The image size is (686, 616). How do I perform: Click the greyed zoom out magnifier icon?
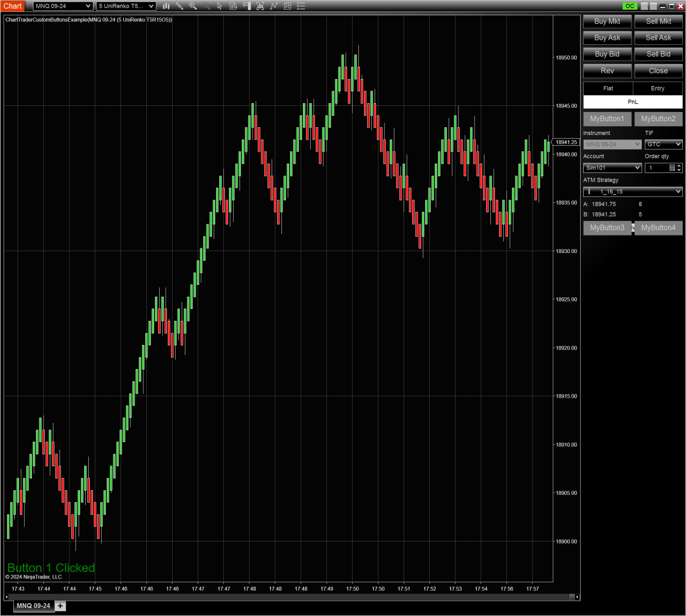click(206, 6)
